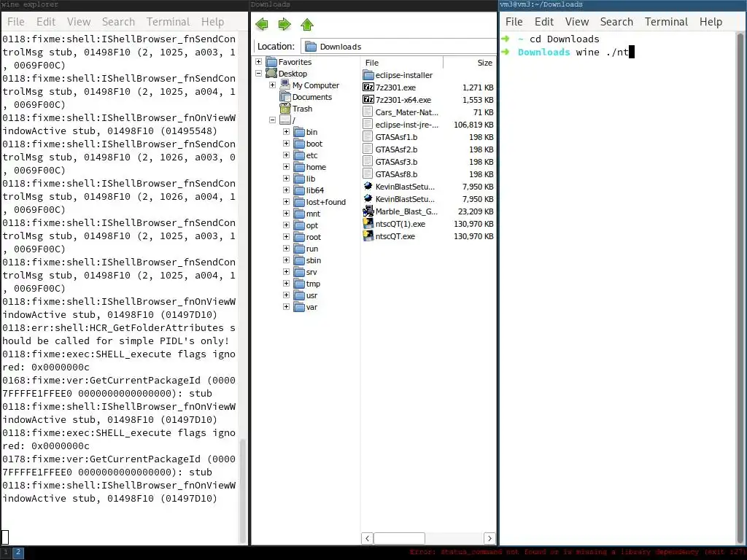Select the GTASAsf8.b file icon
The height and width of the screenshot is (560, 747).
[x=368, y=174]
